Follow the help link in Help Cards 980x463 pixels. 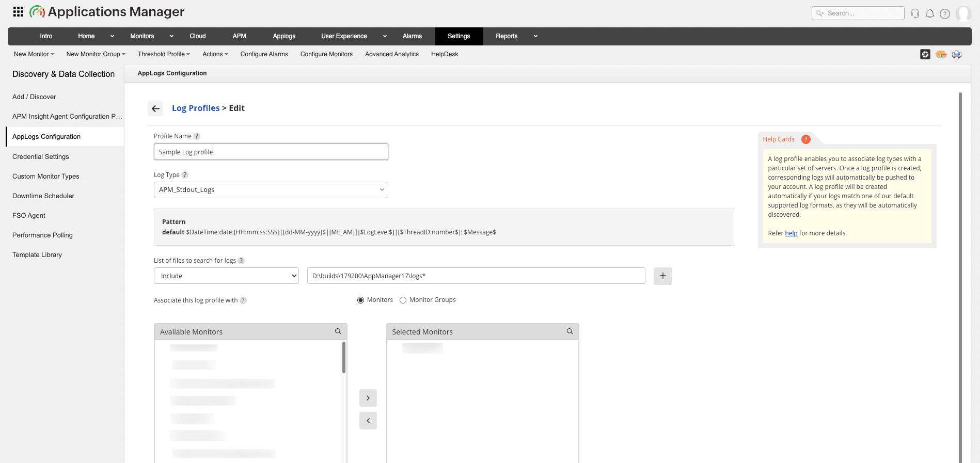coord(791,233)
